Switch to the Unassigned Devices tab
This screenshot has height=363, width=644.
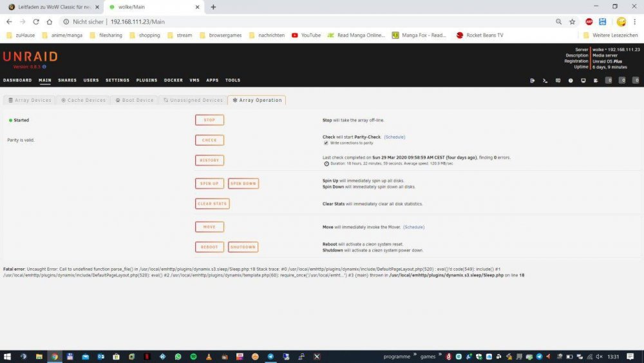pyautogui.click(x=193, y=101)
